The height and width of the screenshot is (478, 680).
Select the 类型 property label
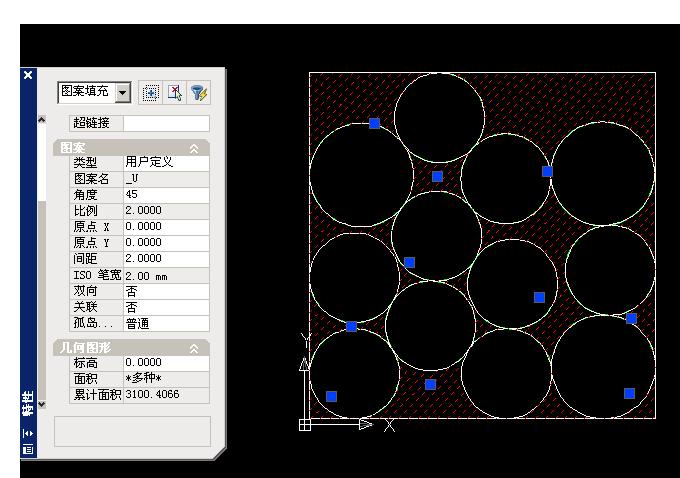(85, 163)
